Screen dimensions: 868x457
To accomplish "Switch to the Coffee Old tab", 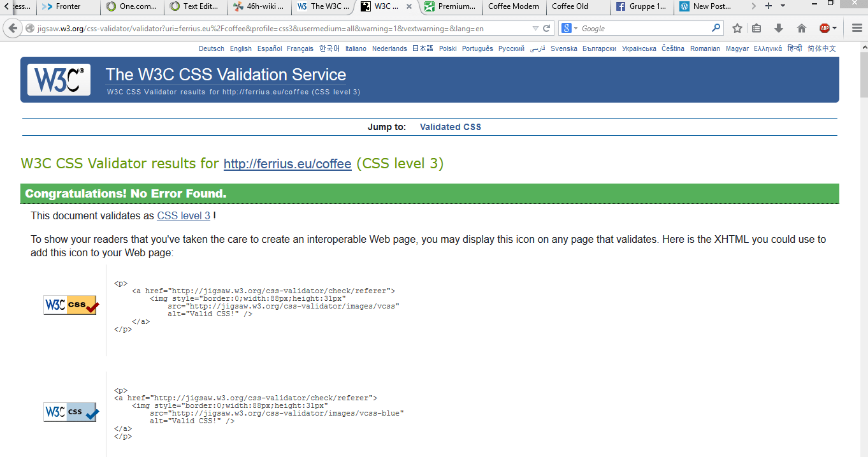I will pyautogui.click(x=578, y=6).
